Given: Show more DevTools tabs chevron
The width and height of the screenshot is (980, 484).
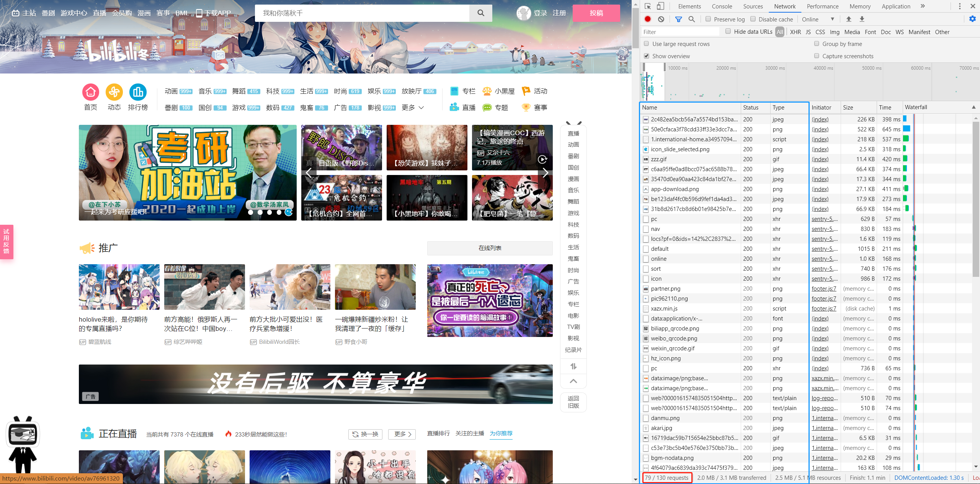Looking at the screenshot, I should point(923,6).
